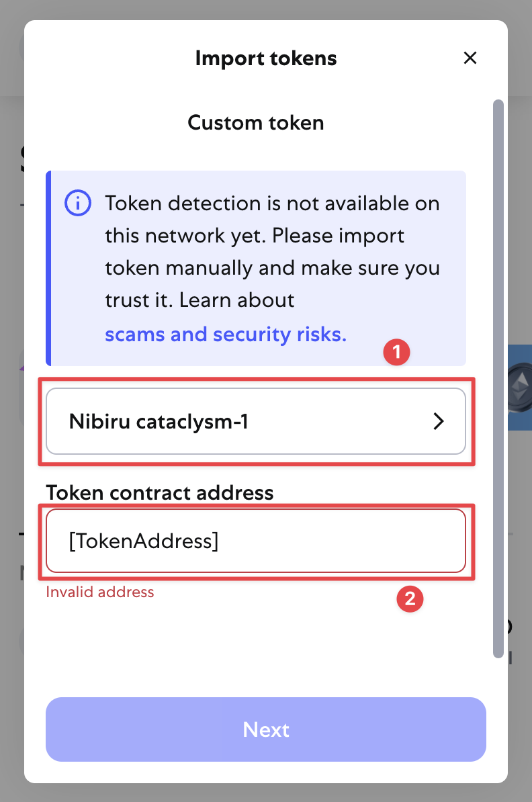Click the red number 1 annotation badge

[x=396, y=352]
